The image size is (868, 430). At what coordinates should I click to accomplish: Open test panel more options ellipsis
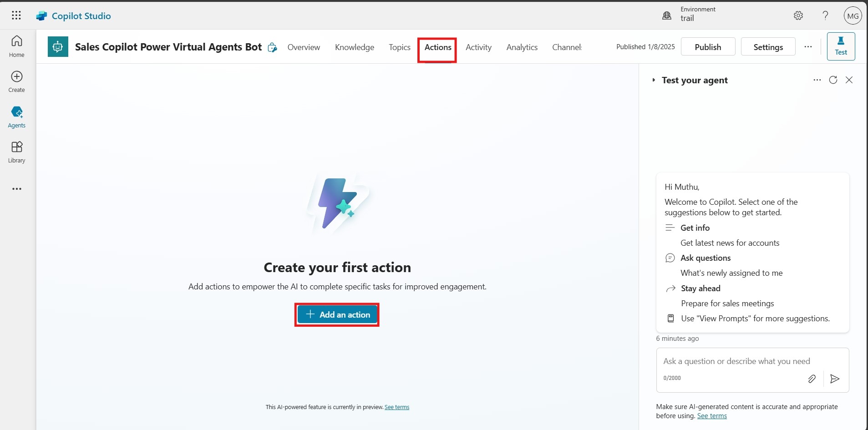pos(817,80)
